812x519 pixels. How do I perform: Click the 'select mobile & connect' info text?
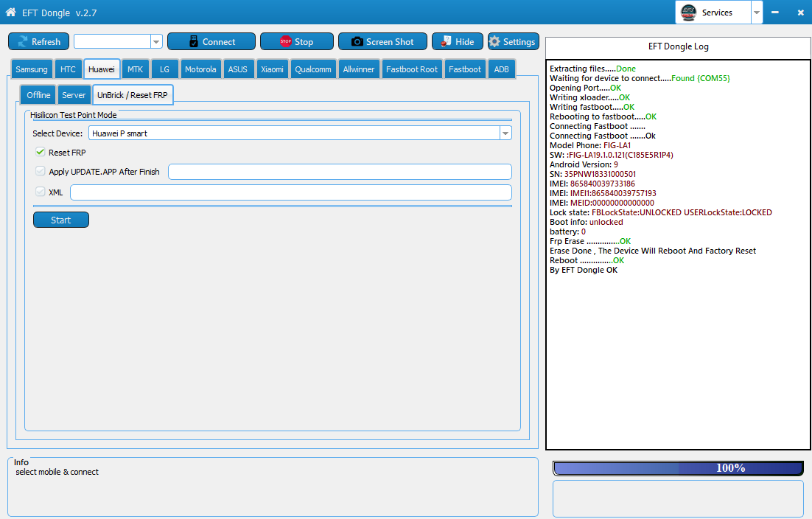pos(57,472)
